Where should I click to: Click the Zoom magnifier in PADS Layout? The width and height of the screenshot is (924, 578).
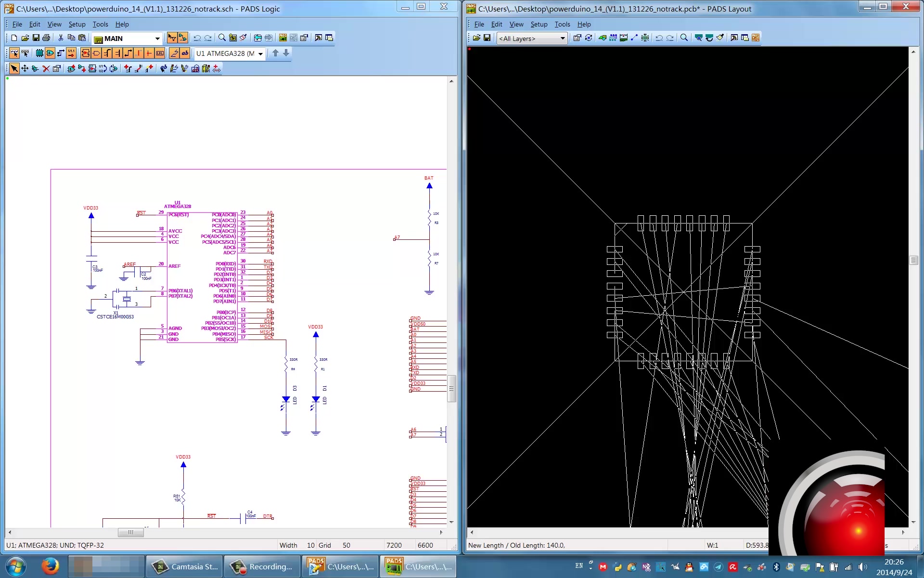(684, 38)
